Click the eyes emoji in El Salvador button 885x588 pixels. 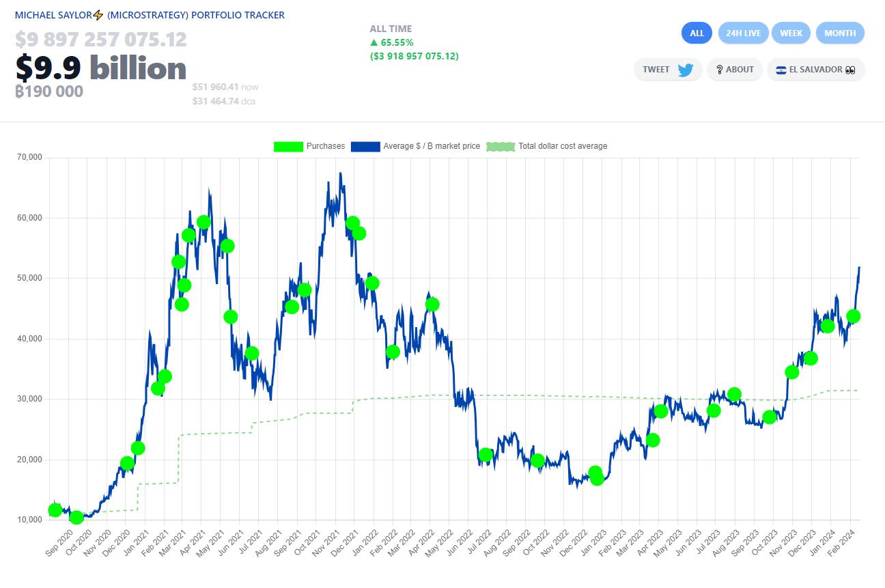click(x=850, y=70)
